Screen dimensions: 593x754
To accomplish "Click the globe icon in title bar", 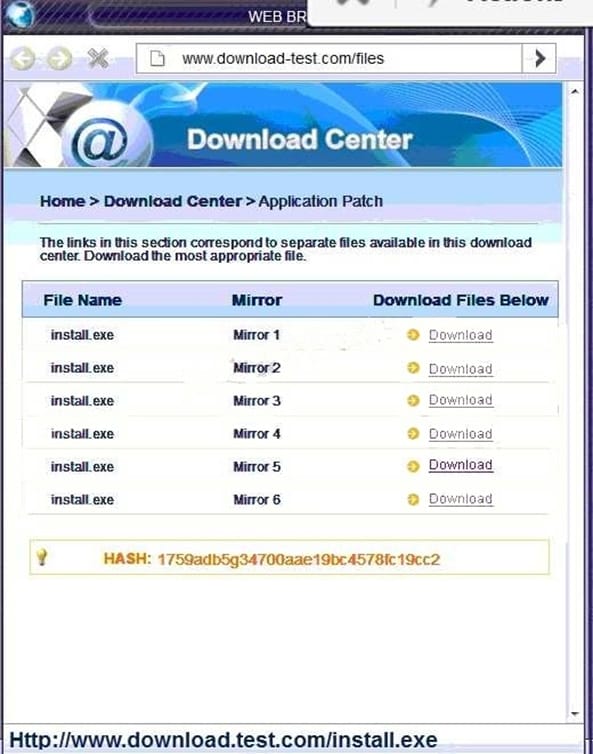I will (x=19, y=13).
